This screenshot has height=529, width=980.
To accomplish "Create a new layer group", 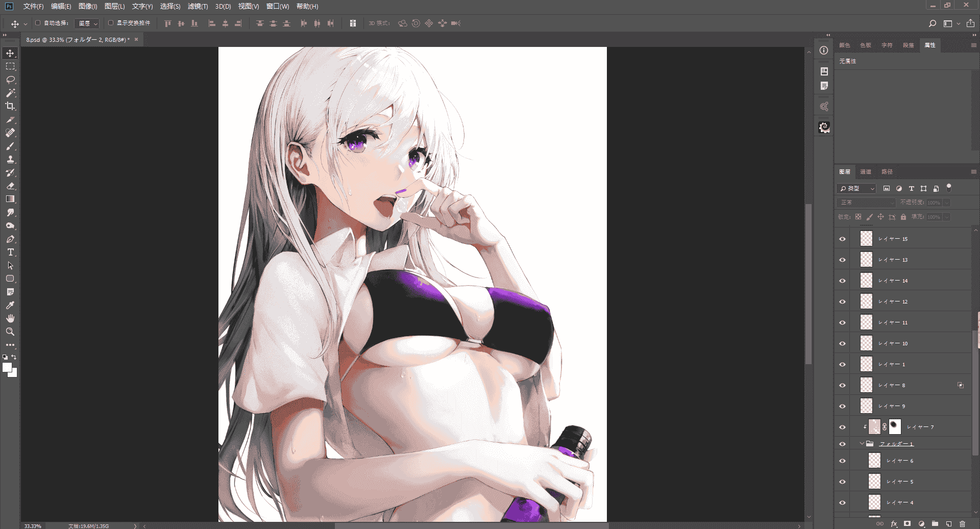I will point(935,524).
